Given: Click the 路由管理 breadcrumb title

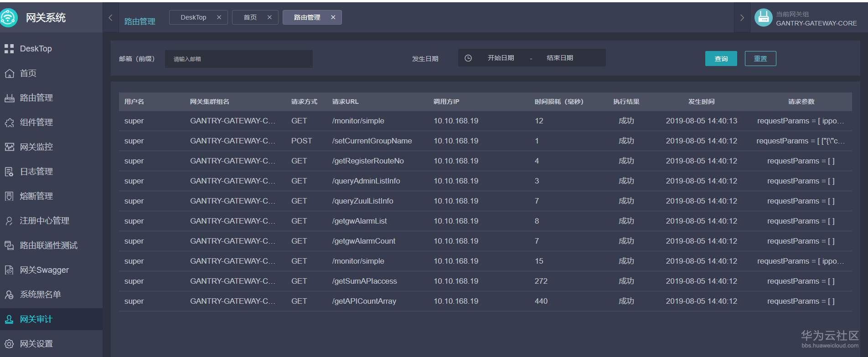Looking at the screenshot, I should coord(140,21).
